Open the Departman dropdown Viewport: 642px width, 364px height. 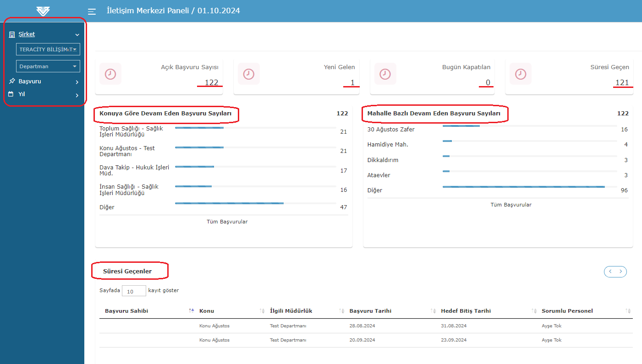click(48, 66)
